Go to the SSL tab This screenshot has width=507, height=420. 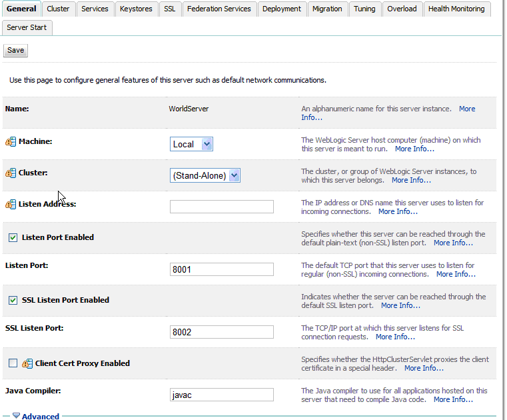(x=170, y=9)
